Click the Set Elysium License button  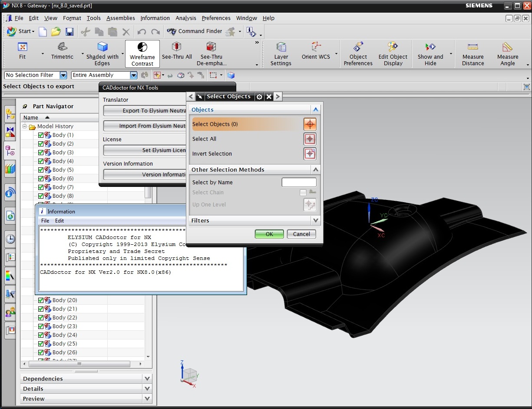(145, 150)
